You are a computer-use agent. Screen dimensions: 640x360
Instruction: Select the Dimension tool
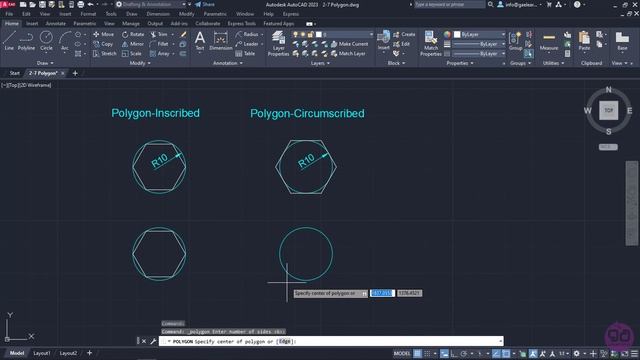click(x=221, y=41)
